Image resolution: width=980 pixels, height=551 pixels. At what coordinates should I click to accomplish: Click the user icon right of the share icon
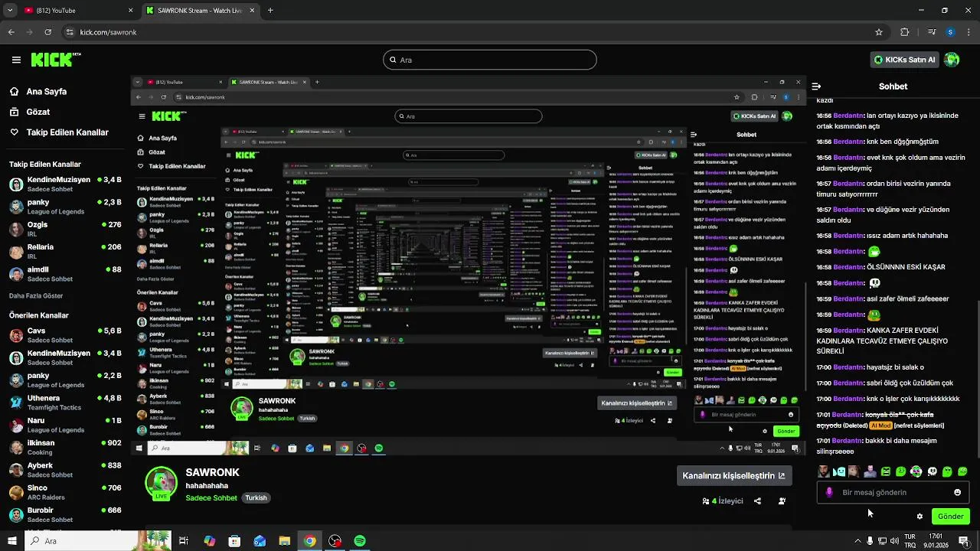(x=782, y=501)
